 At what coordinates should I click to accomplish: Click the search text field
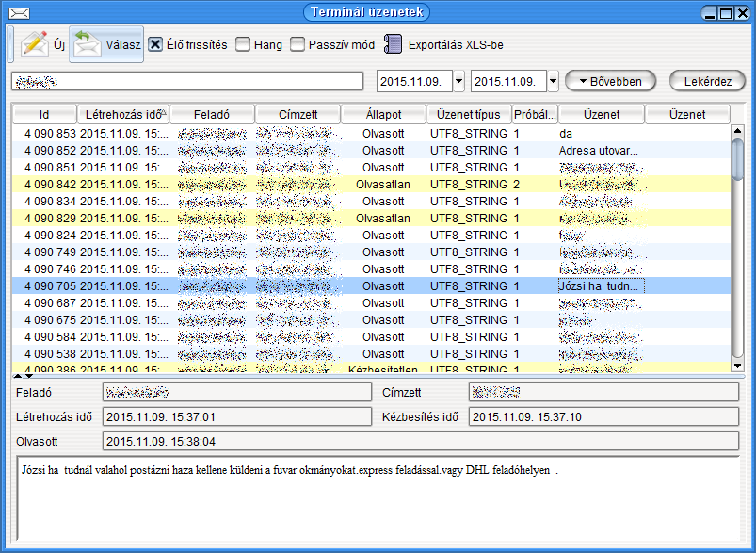[x=186, y=81]
